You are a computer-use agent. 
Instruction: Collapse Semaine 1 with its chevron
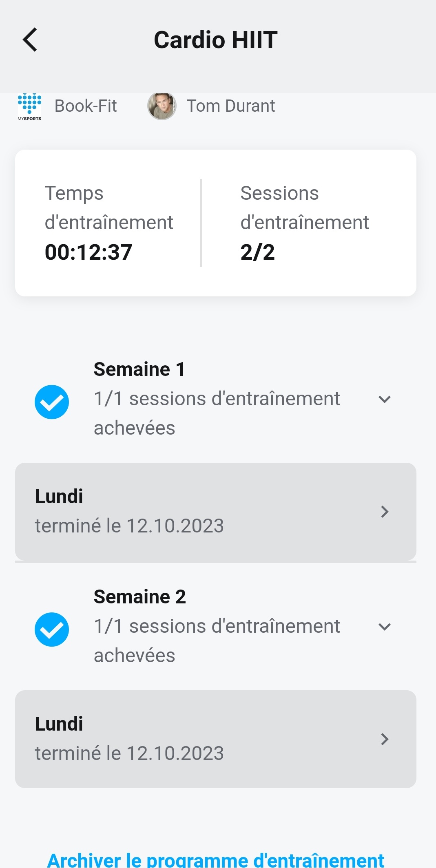point(385,399)
